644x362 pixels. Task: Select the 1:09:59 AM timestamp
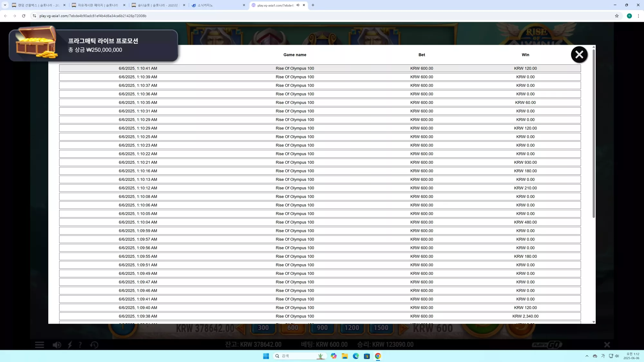[138, 231]
